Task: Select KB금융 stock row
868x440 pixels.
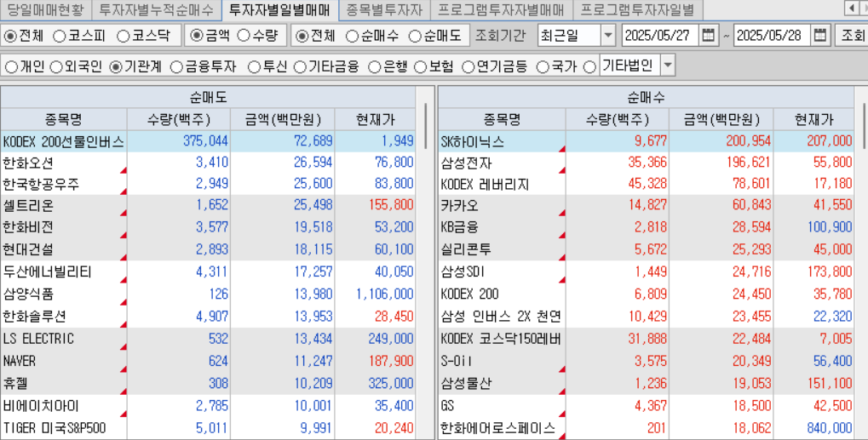Action: pyautogui.click(x=647, y=227)
